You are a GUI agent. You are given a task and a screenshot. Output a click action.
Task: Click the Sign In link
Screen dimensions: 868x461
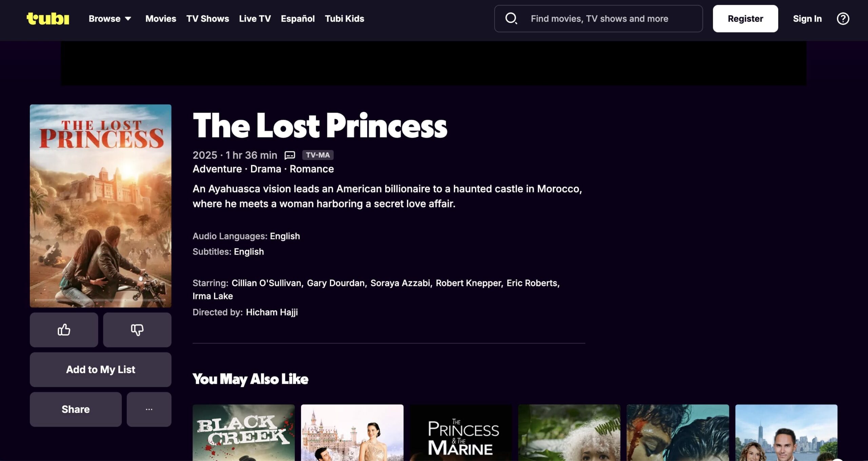click(x=807, y=19)
